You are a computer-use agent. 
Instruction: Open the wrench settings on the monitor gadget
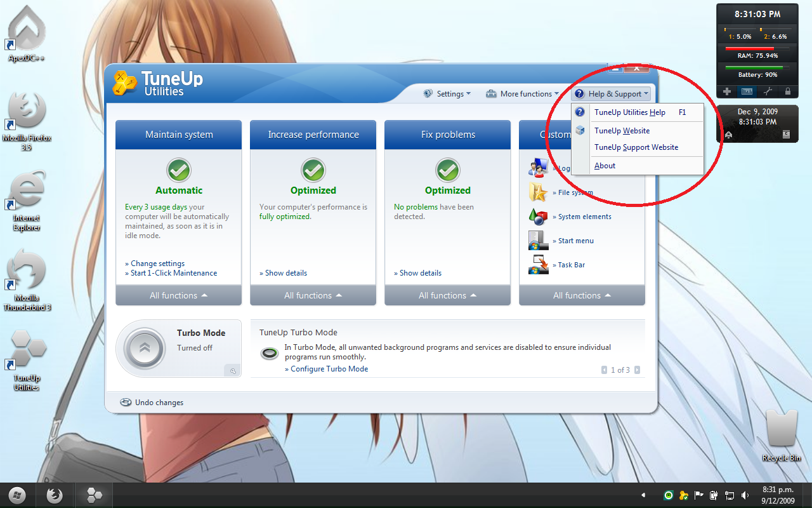click(768, 91)
